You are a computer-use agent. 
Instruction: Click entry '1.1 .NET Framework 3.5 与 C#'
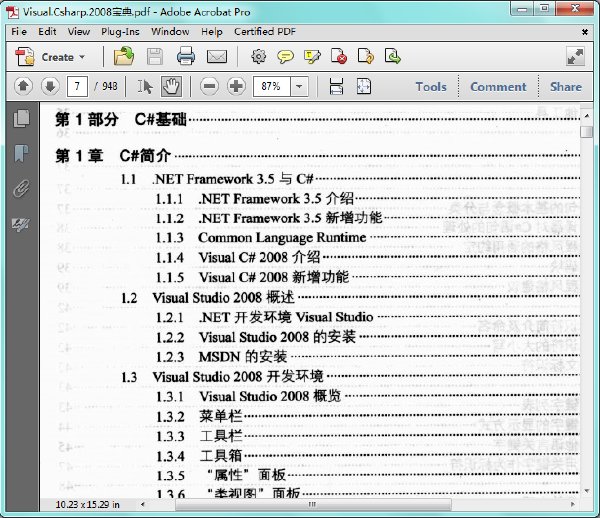(x=217, y=179)
